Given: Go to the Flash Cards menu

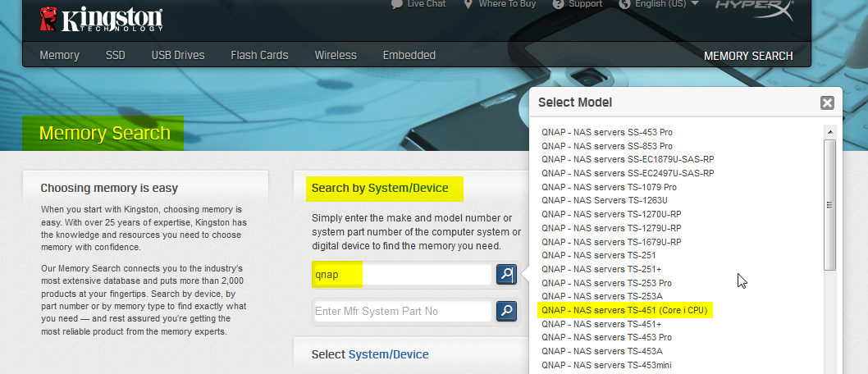Looking at the screenshot, I should (259, 56).
